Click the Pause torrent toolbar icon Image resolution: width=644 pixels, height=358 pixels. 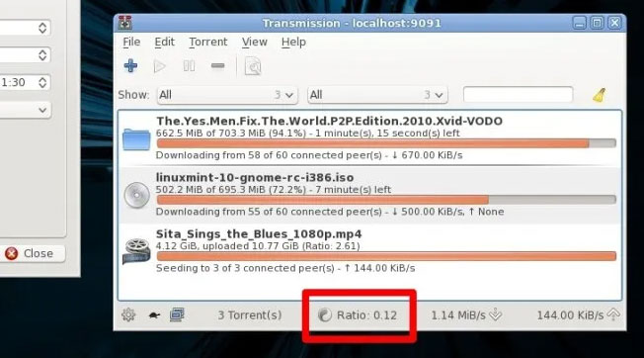189,65
